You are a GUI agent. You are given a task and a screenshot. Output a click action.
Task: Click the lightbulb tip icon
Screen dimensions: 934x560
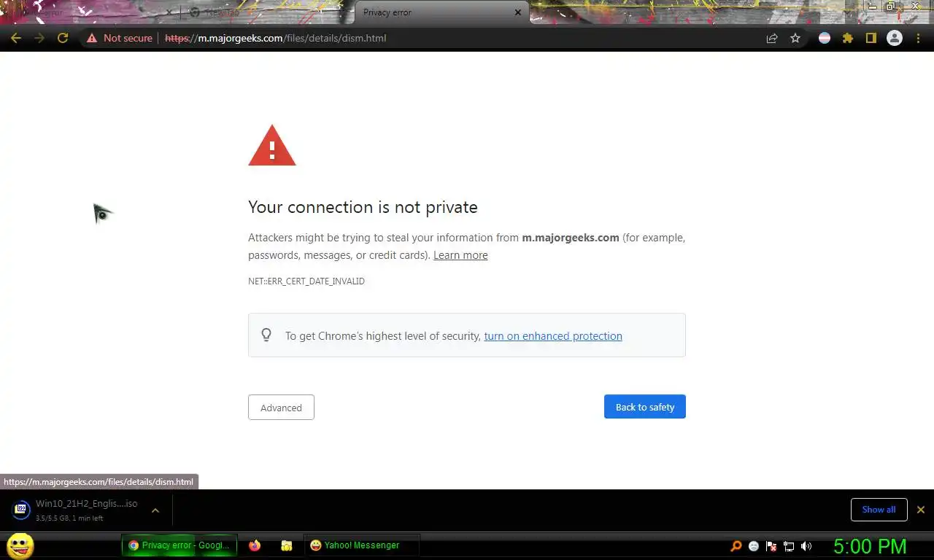pyautogui.click(x=266, y=335)
